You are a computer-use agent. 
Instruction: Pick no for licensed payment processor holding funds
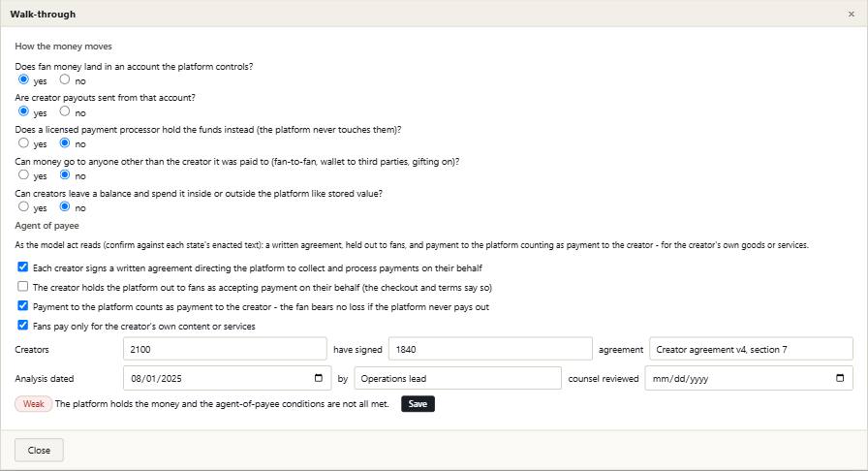coord(65,143)
